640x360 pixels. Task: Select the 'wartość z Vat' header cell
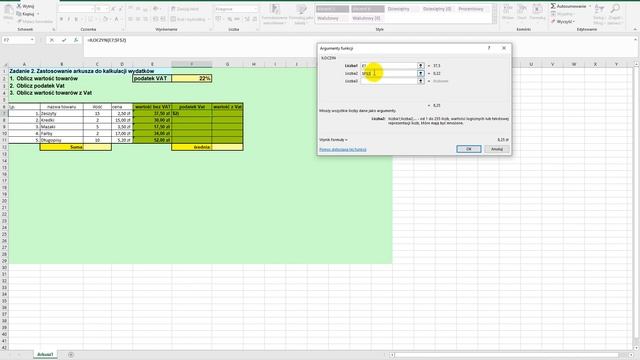[227, 107]
